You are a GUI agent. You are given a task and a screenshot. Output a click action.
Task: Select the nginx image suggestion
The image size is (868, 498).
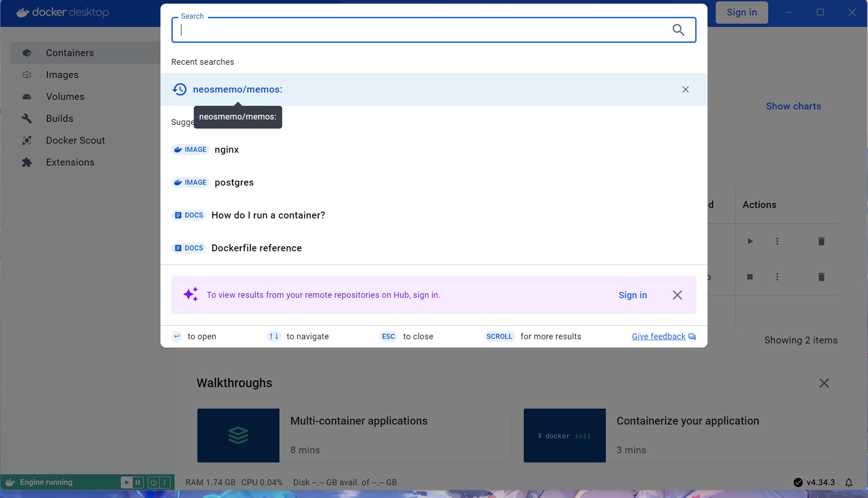tap(227, 150)
